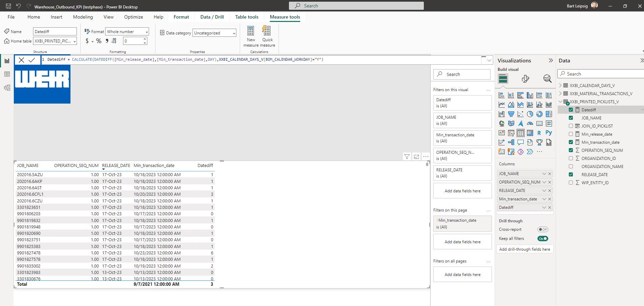
Task: Pick the Donut chart visual
Action: 539,114
